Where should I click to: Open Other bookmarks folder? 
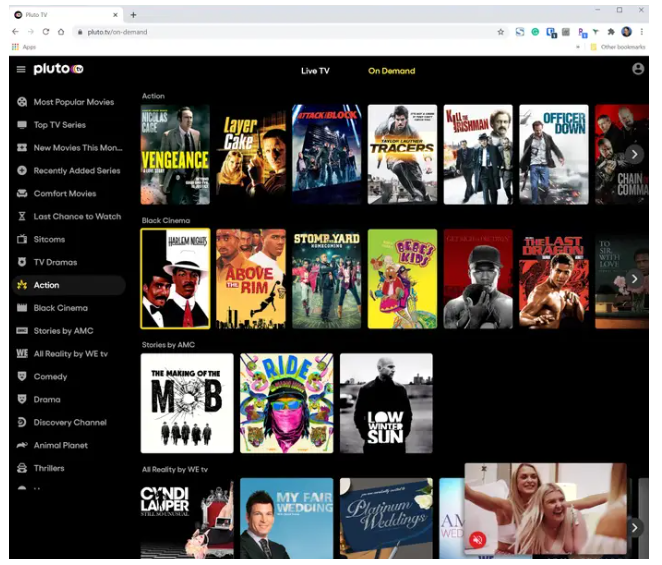(x=618, y=47)
